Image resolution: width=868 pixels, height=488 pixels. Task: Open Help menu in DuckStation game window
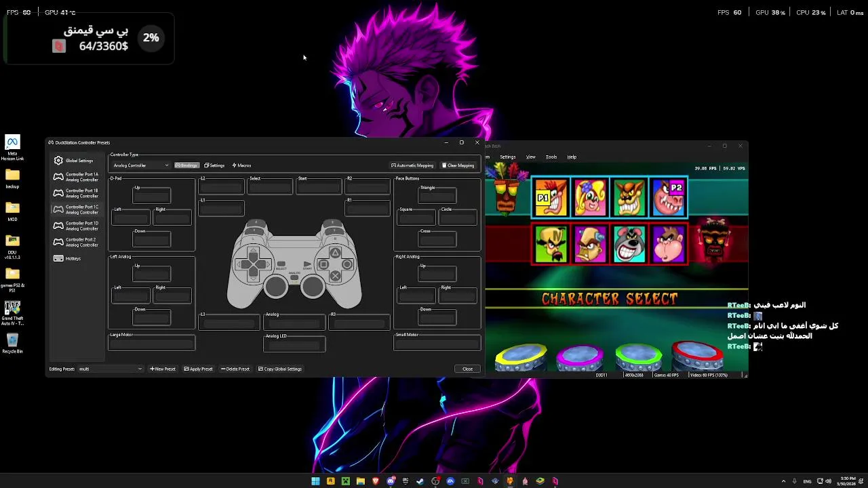click(x=572, y=157)
